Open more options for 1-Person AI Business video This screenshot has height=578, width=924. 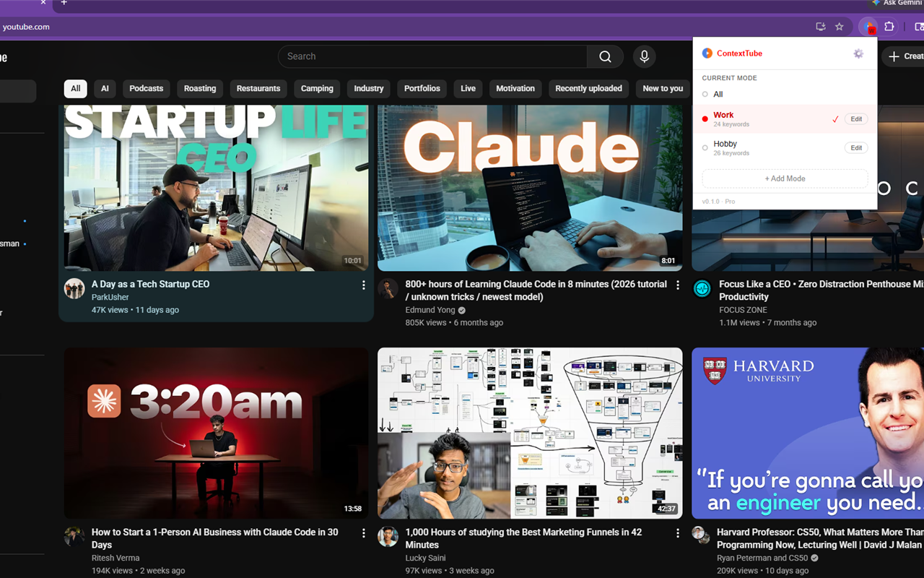[x=364, y=533]
